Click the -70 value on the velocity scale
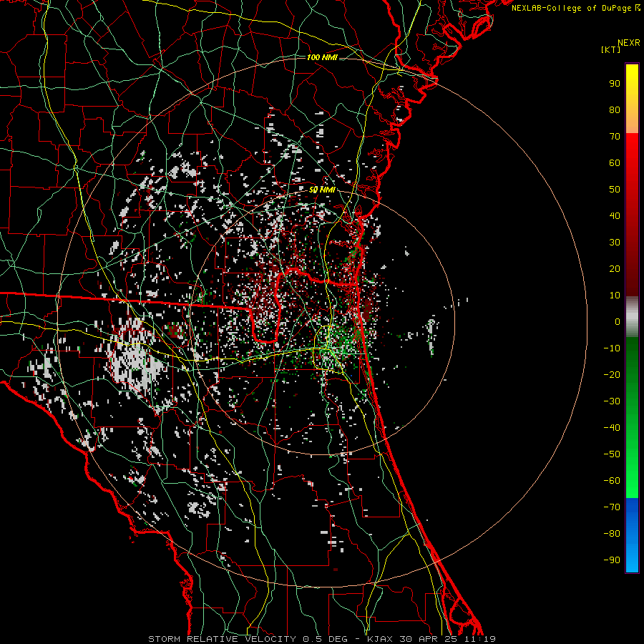Viewport: 644px width, 644px height. pyautogui.click(x=612, y=507)
